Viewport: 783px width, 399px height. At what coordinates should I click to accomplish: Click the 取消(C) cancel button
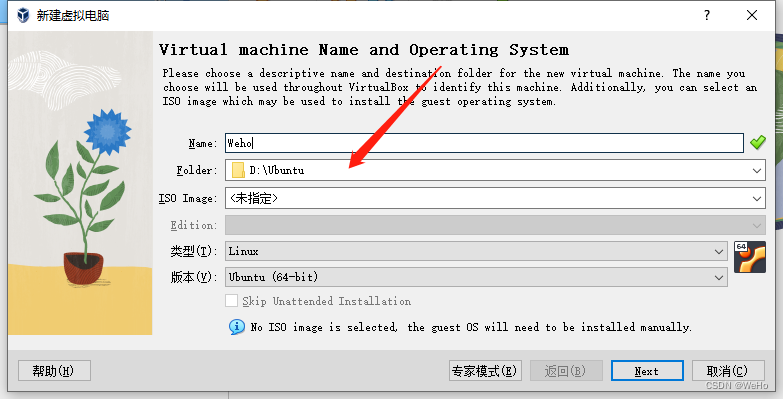(x=728, y=371)
